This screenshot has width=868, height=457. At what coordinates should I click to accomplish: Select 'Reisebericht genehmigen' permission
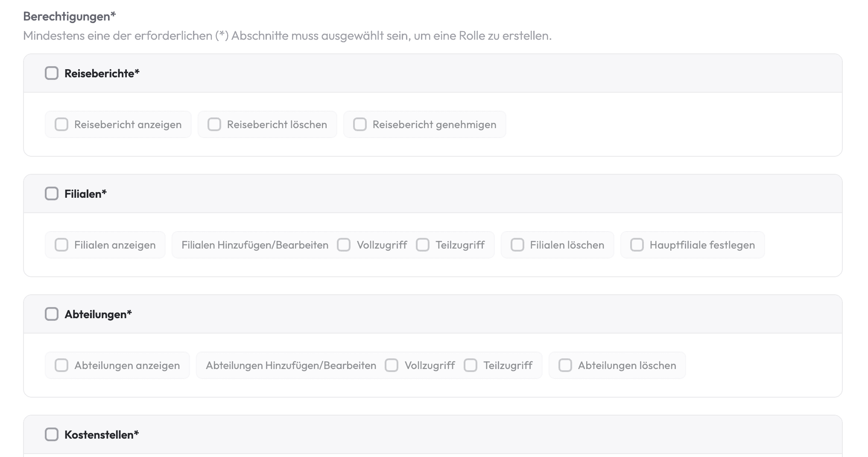(360, 124)
